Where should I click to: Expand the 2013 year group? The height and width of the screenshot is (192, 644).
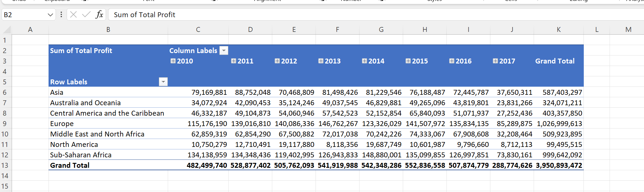(321, 61)
